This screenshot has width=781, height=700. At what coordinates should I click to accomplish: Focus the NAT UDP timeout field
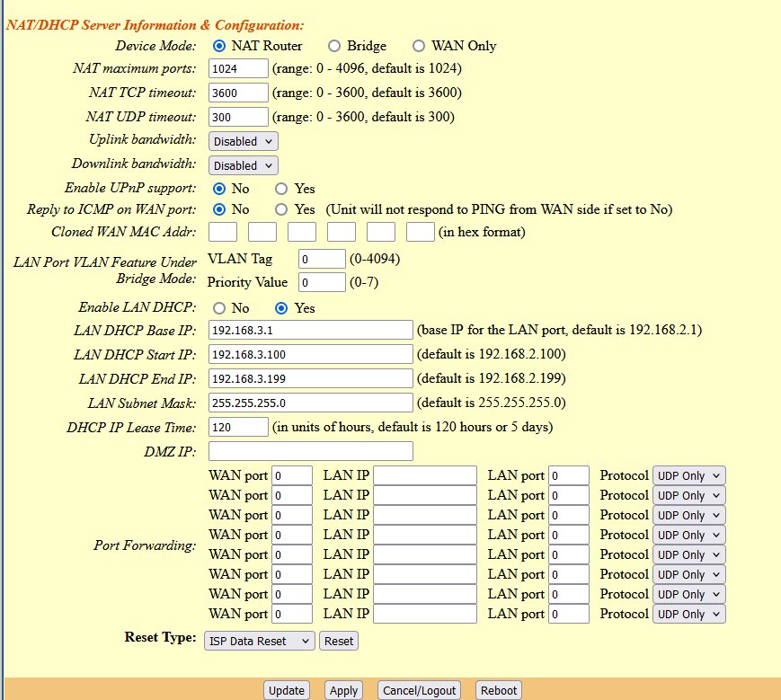pyautogui.click(x=238, y=117)
